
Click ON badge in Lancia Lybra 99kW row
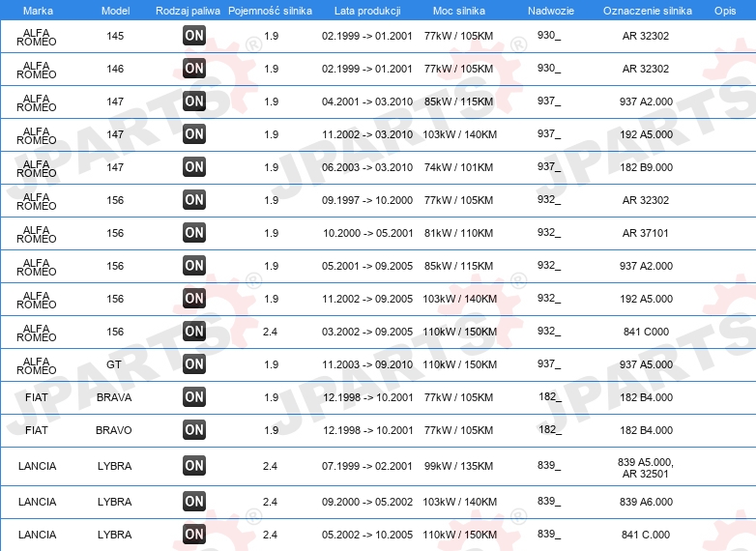click(x=194, y=466)
